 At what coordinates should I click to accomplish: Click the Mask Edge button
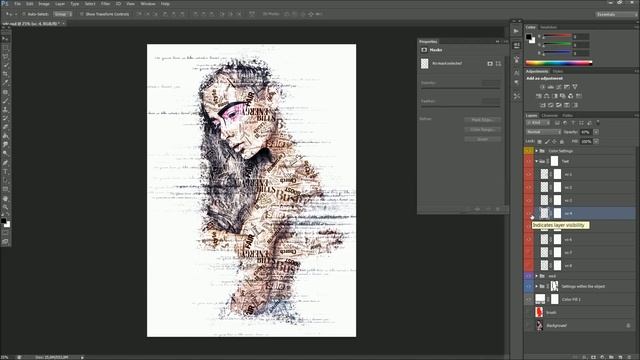coord(482,120)
